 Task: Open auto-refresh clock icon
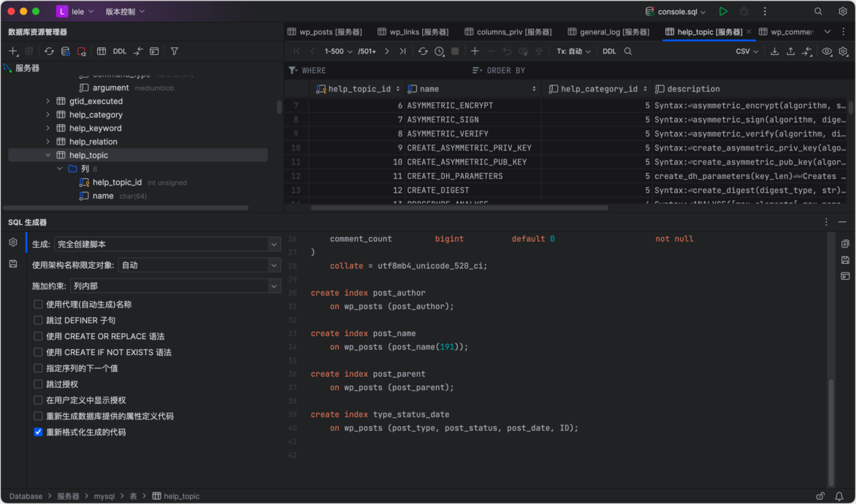click(x=440, y=51)
